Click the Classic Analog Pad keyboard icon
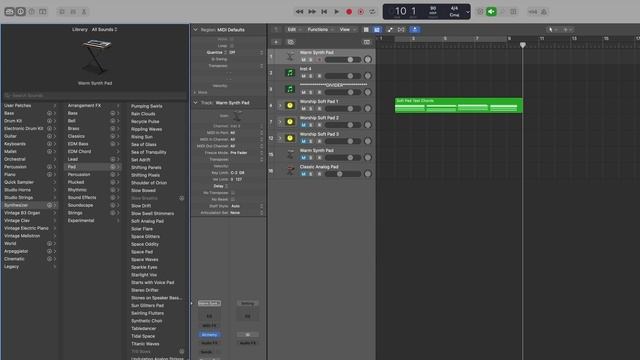Screen dimensions: 640x360 [x=290, y=171]
